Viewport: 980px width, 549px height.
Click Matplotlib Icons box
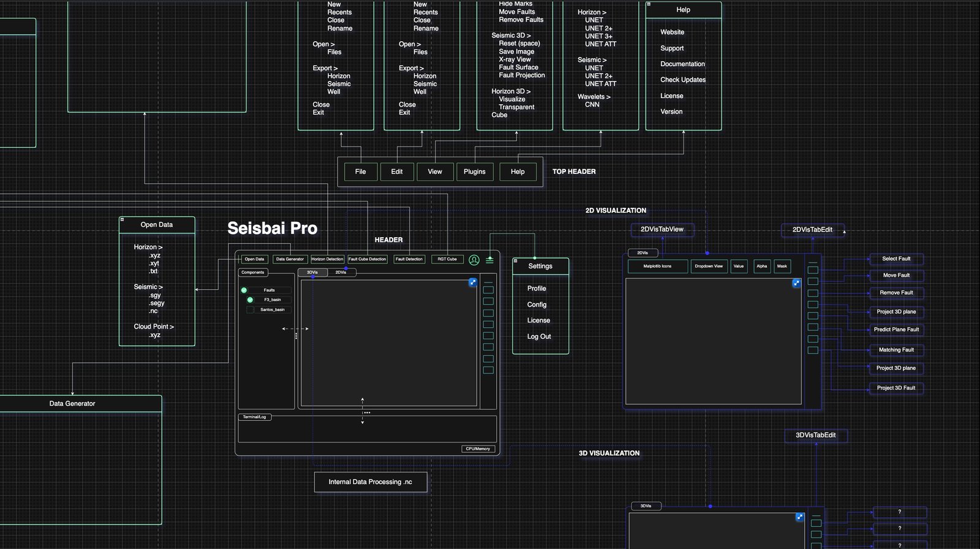(x=657, y=266)
